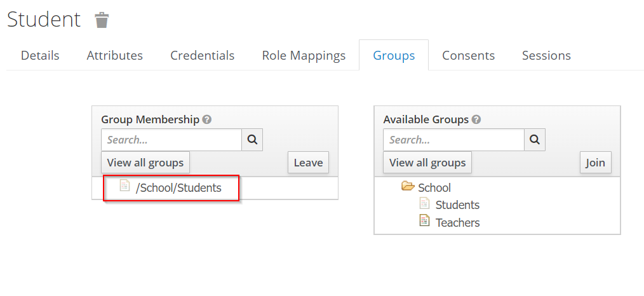Image resolution: width=644 pixels, height=296 pixels.
Task: Click the Teachers group document icon
Action: point(424,222)
